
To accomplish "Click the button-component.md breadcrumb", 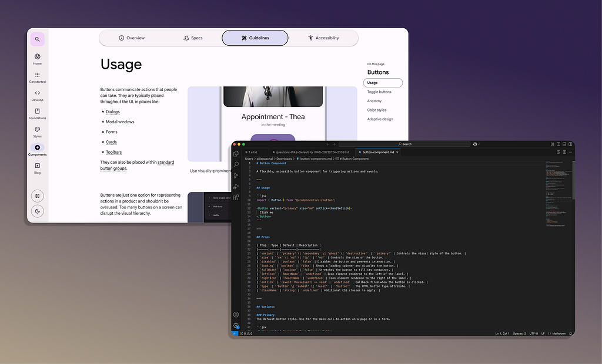I will tap(314, 159).
